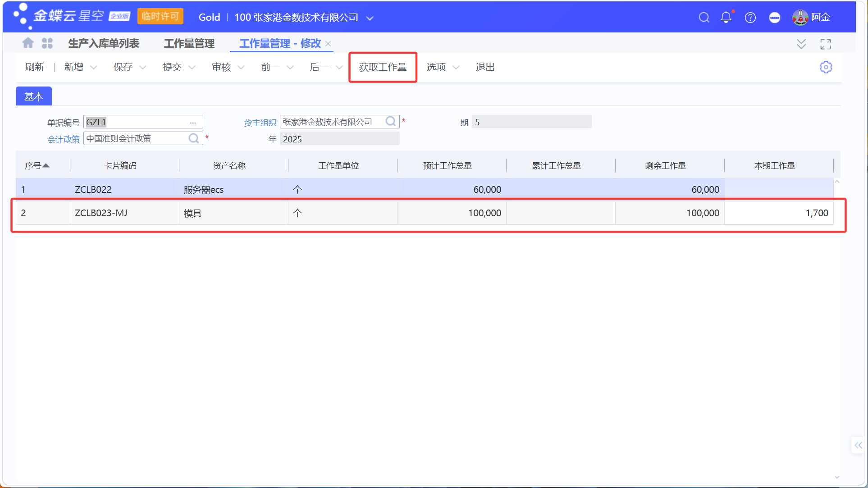Expand the collapsed right side panel

(x=858, y=445)
